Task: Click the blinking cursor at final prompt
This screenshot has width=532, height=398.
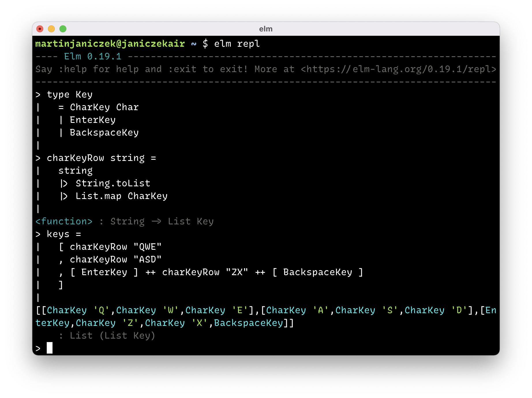Action: pyautogui.click(x=50, y=348)
